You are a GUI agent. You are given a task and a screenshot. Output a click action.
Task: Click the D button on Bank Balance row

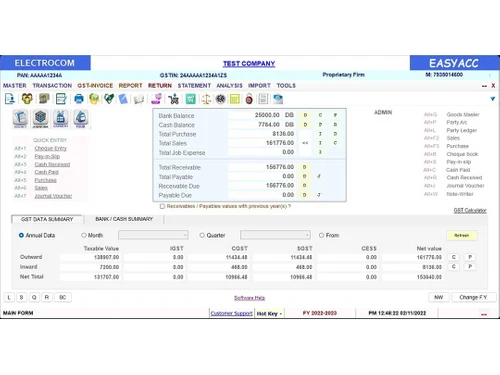(x=305, y=115)
